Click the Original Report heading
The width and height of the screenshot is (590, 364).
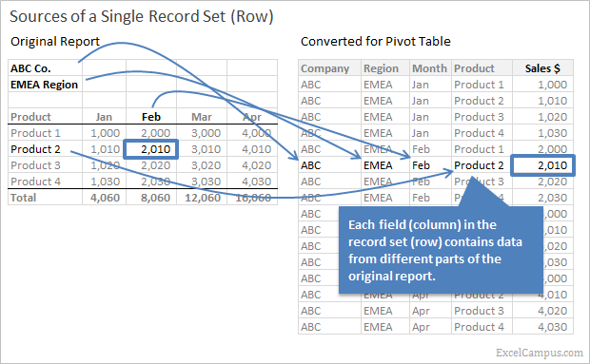click(55, 41)
